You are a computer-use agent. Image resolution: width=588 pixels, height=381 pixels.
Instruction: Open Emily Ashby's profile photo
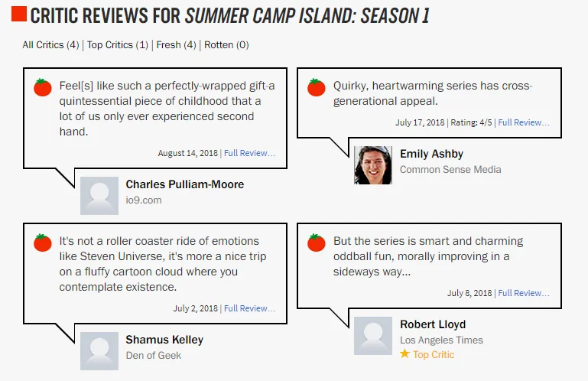click(373, 165)
